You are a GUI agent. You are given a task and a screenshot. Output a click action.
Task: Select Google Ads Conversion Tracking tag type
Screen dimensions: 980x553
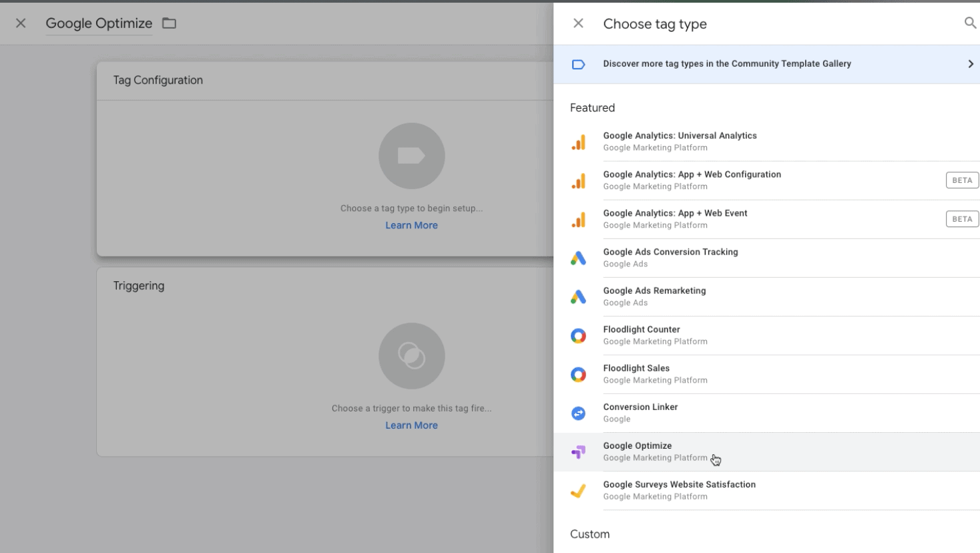766,258
